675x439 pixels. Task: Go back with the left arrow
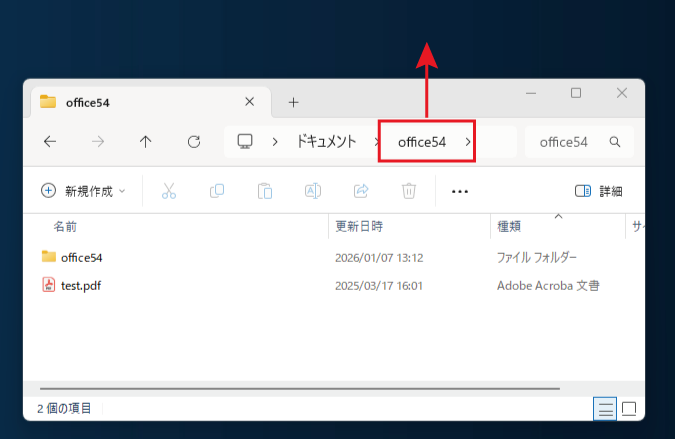[50, 142]
